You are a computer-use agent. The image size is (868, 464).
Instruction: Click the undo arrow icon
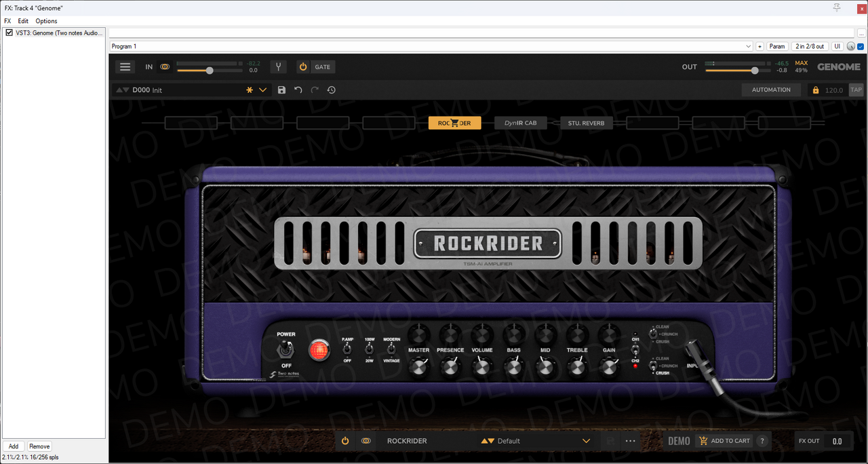tap(298, 90)
